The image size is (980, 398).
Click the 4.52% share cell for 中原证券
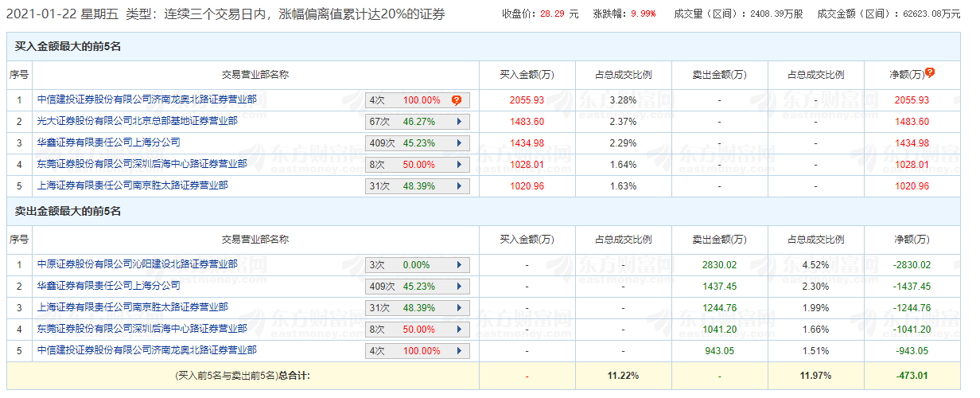[x=815, y=265]
